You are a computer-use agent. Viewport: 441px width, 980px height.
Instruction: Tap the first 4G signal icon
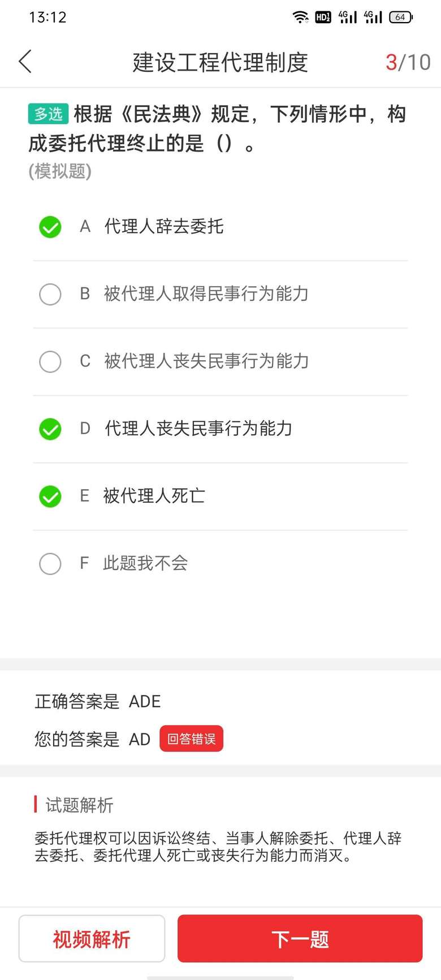[x=348, y=17]
